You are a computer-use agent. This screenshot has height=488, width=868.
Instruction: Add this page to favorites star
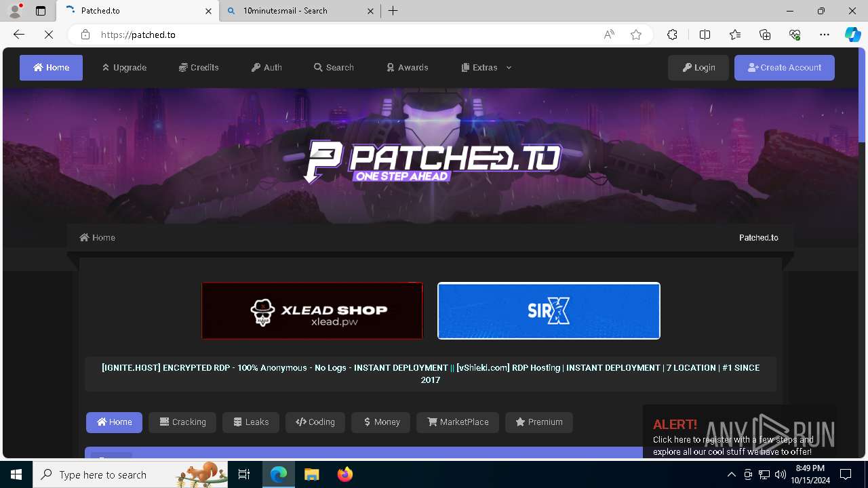[636, 35]
